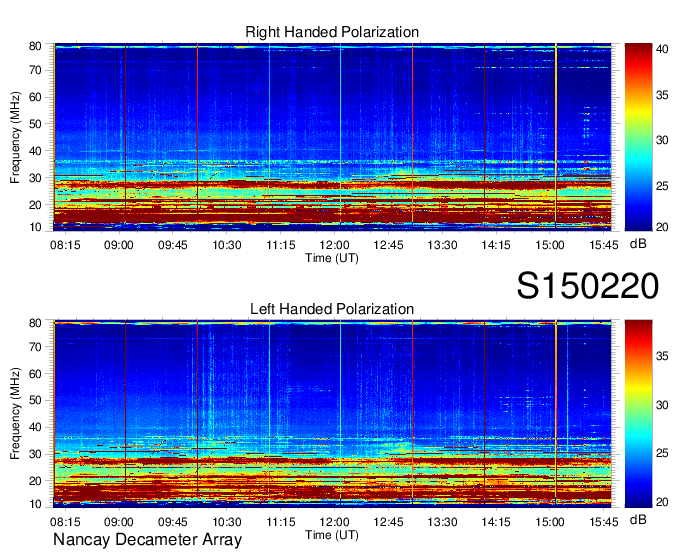Click the 13:30 tick label on the upper plot
This screenshot has width=680, height=552.
tap(442, 245)
